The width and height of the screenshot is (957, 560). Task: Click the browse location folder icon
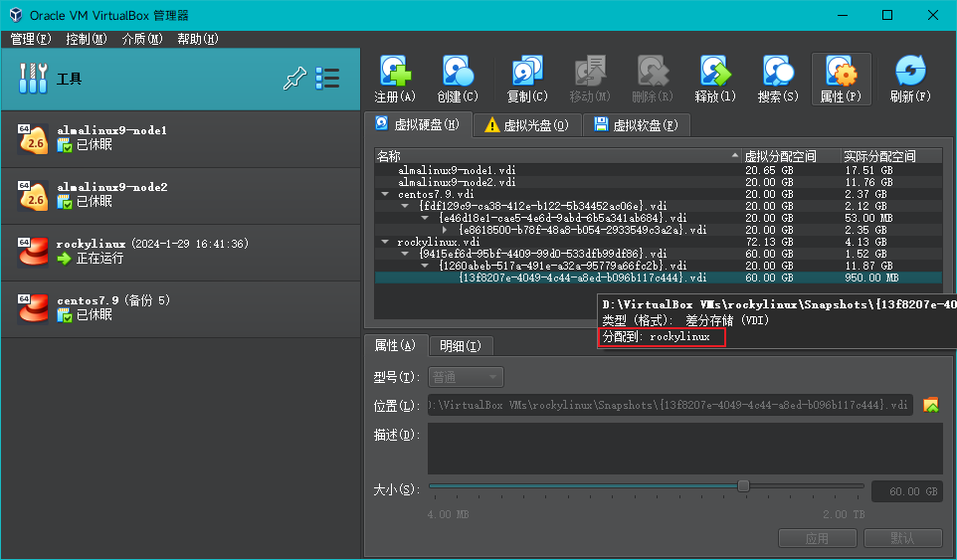pyautogui.click(x=931, y=405)
